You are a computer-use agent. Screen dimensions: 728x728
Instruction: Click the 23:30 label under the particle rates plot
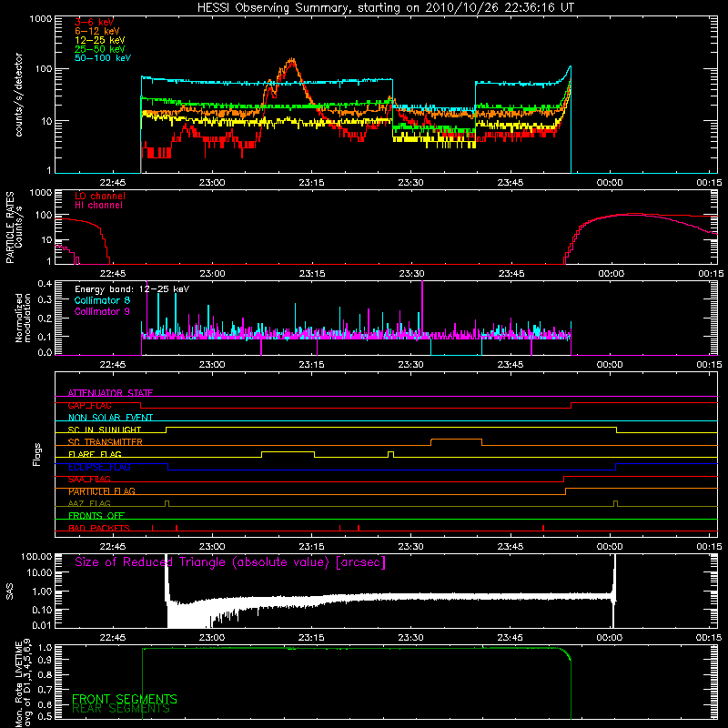pos(411,274)
